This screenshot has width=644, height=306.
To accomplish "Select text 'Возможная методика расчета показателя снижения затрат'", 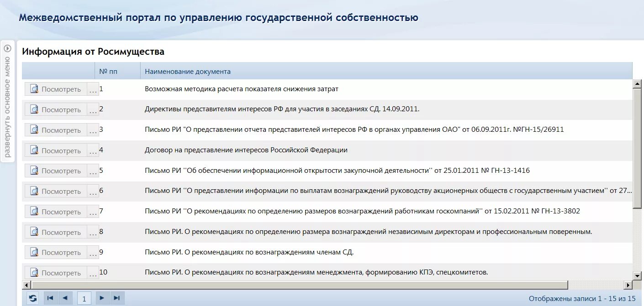I will tap(242, 89).
